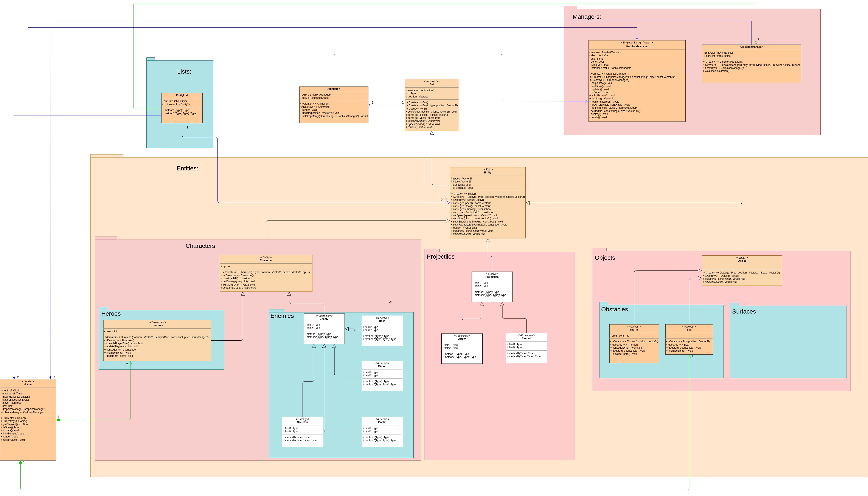
Task: Click the Lists: package label
Action: [184, 71]
